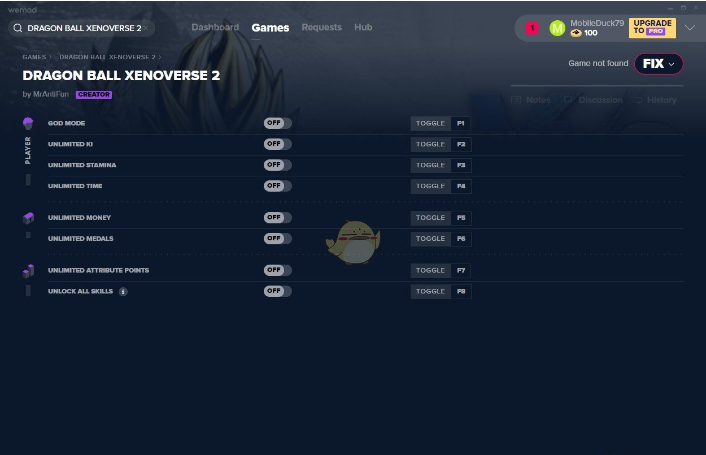Expand the account menu chevron
This screenshot has width=706, height=455.
click(x=689, y=28)
